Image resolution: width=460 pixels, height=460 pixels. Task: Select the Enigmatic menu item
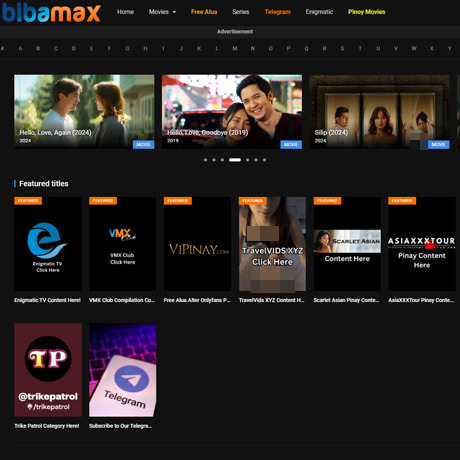point(319,12)
